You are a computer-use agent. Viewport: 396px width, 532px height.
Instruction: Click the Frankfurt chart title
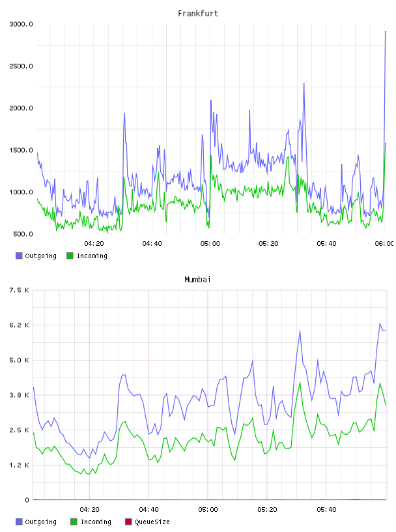pos(198,14)
